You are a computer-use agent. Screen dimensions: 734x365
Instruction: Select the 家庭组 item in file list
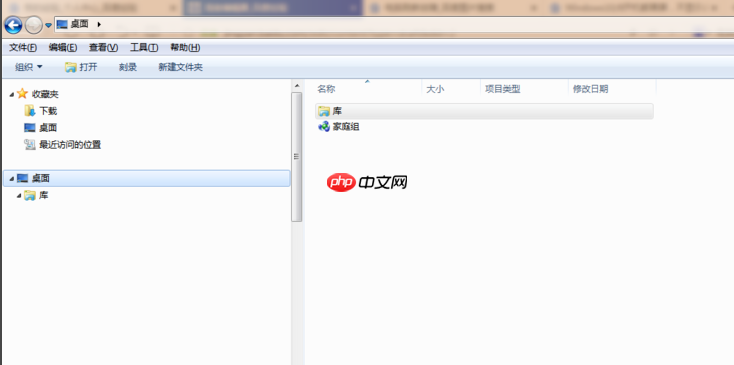346,127
